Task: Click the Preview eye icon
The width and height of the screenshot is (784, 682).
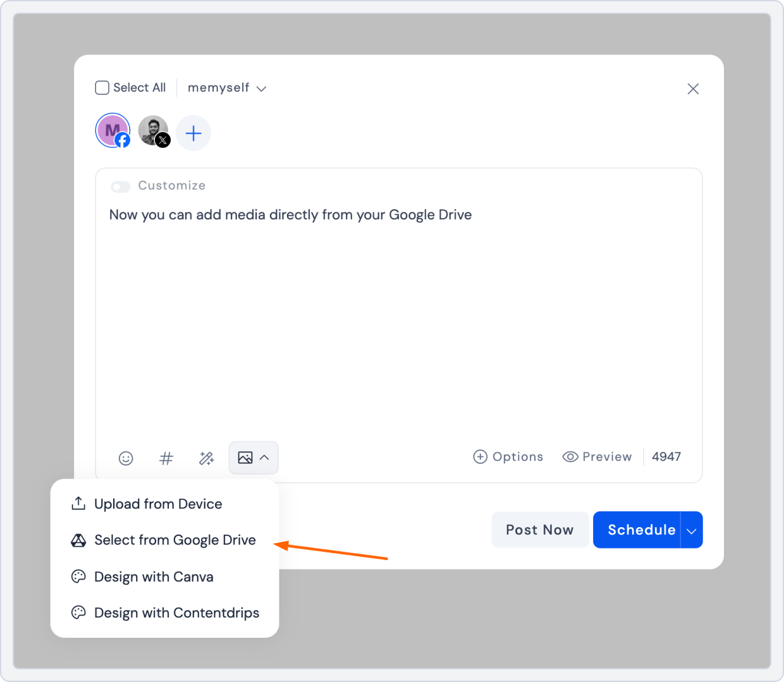Action: pyautogui.click(x=571, y=456)
